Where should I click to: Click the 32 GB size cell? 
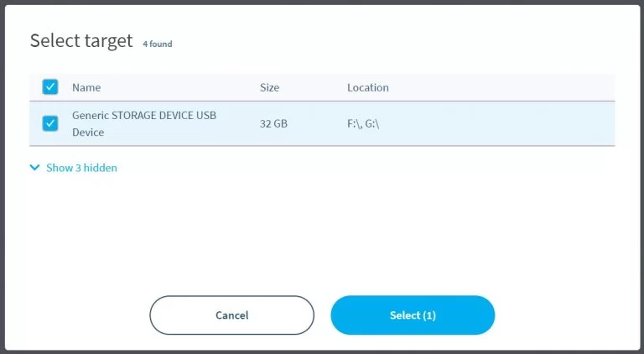click(x=273, y=123)
